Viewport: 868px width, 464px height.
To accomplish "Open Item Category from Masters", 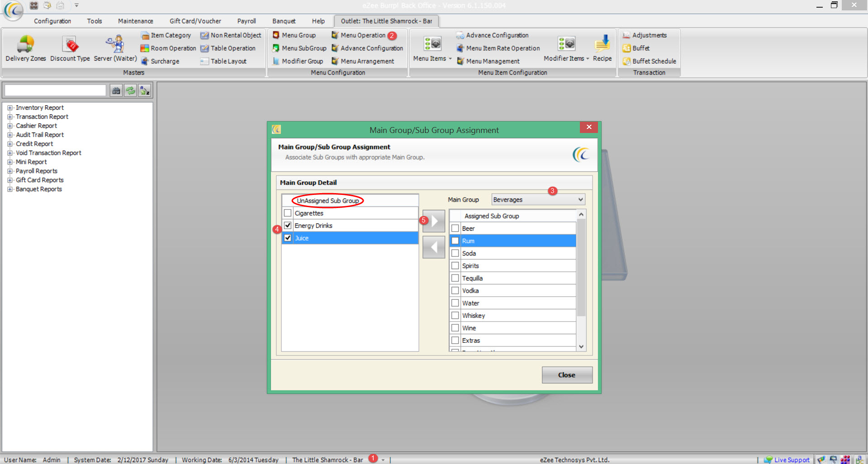I will click(x=166, y=35).
